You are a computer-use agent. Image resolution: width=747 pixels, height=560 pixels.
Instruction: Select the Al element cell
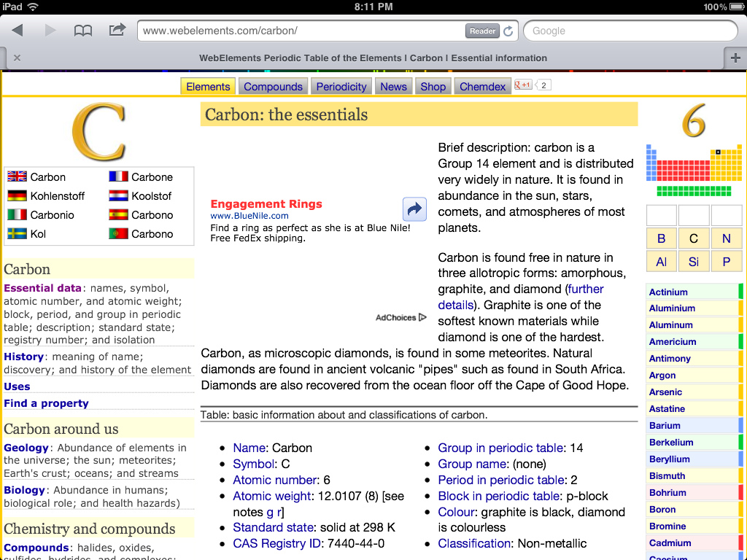661,262
